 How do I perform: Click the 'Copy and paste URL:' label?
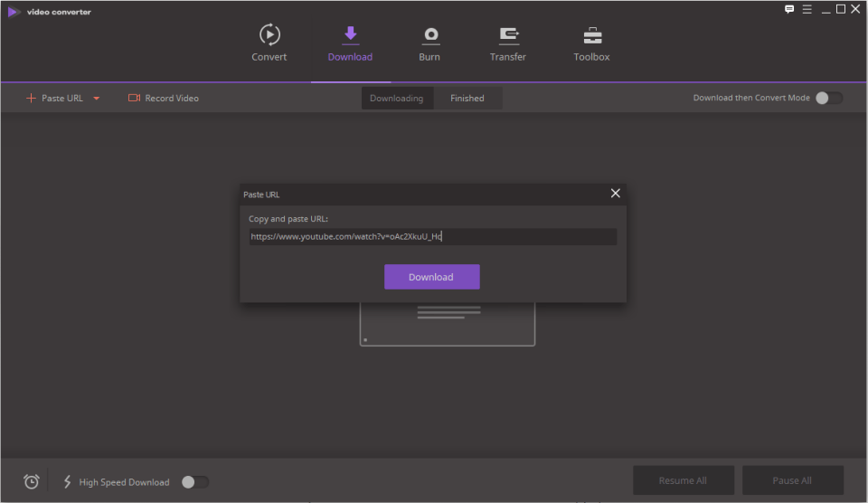pyautogui.click(x=288, y=219)
